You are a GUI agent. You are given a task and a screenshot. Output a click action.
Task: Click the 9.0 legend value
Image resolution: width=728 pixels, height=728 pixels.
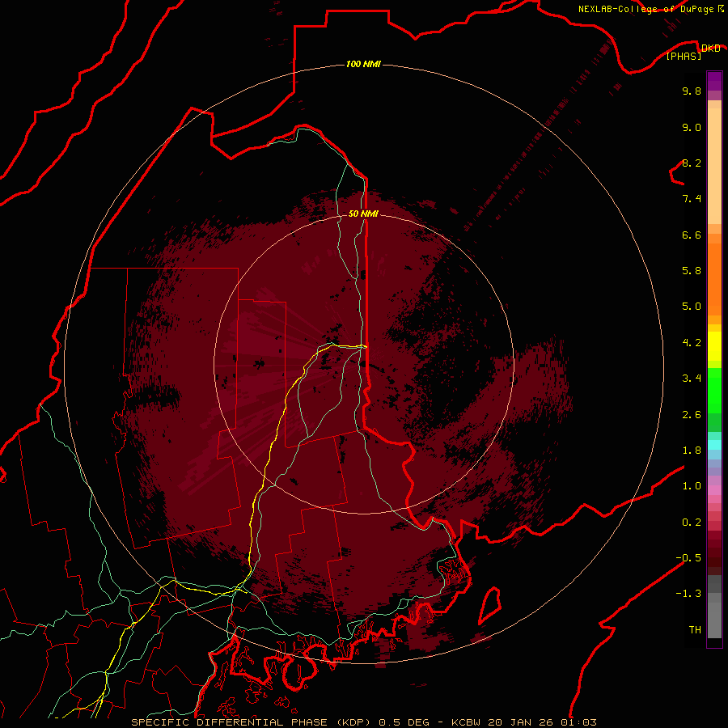coord(692,127)
